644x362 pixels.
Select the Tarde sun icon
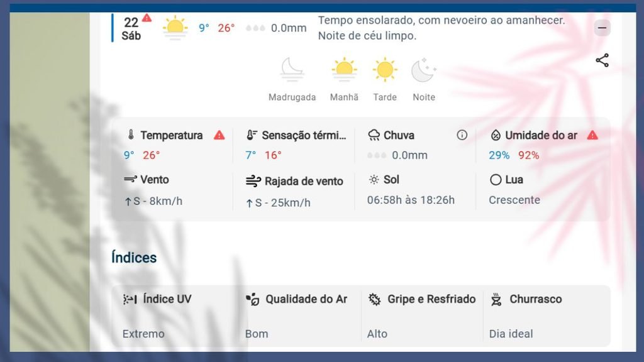385,69
